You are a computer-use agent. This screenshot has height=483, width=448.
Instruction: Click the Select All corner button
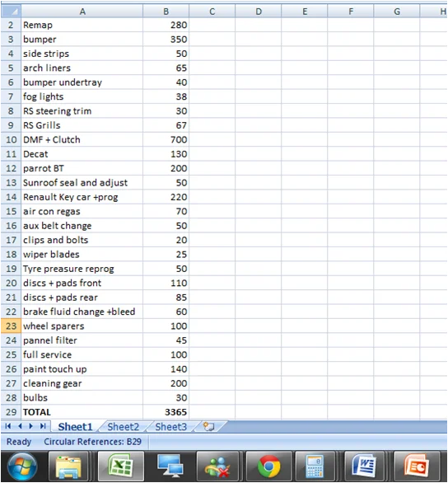(x=11, y=12)
